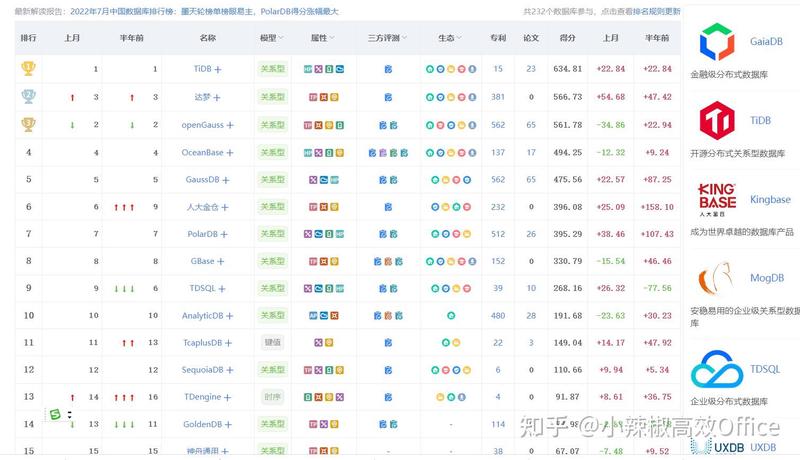
Task: Click the GaiaDB logo in sidebar
Action: [717, 42]
